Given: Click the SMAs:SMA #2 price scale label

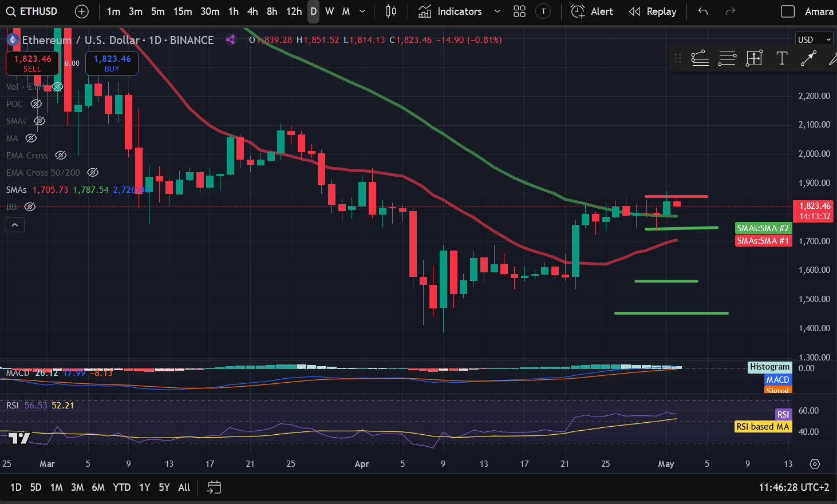Looking at the screenshot, I should (763, 228).
